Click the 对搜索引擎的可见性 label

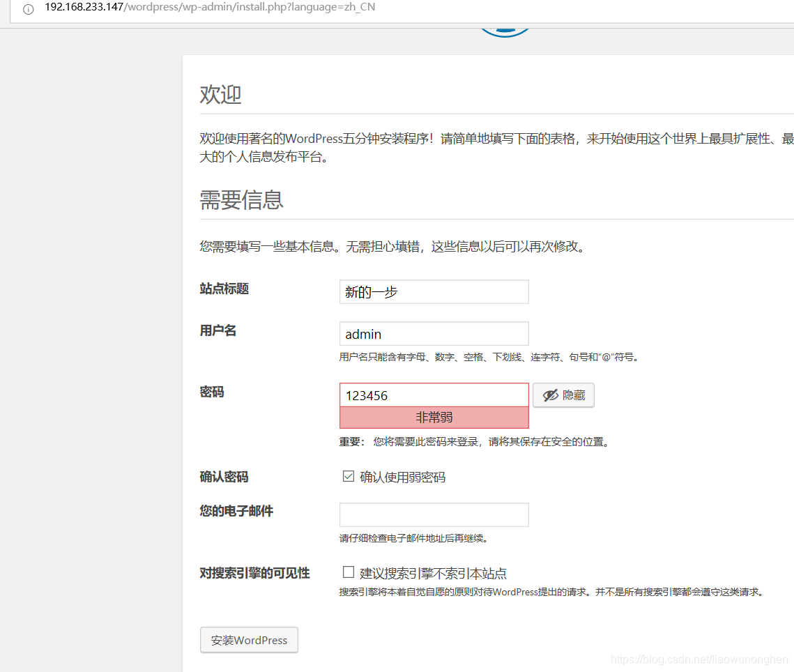(x=254, y=573)
